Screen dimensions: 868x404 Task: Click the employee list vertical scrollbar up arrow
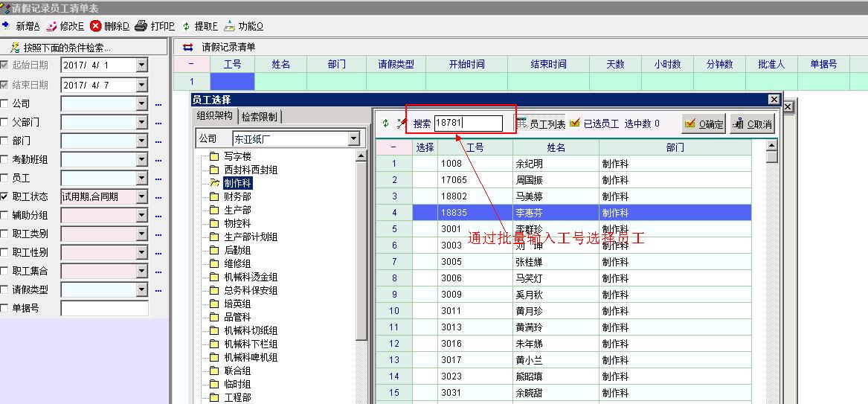[x=771, y=147]
